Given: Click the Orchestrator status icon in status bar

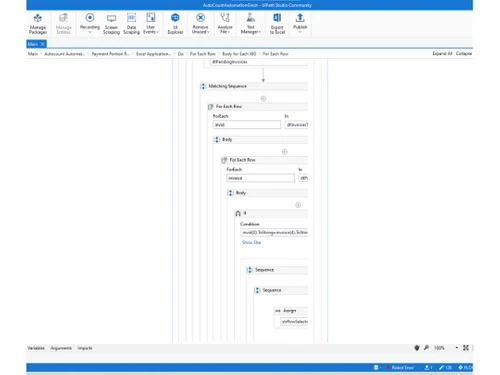Looking at the screenshot, I should pyautogui.click(x=377, y=367).
